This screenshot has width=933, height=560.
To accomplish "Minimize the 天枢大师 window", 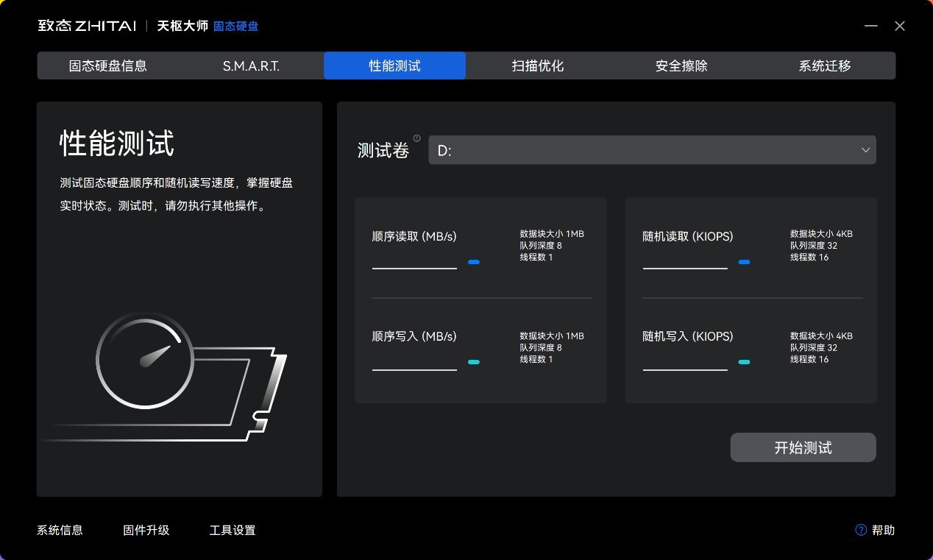I will click(x=871, y=26).
